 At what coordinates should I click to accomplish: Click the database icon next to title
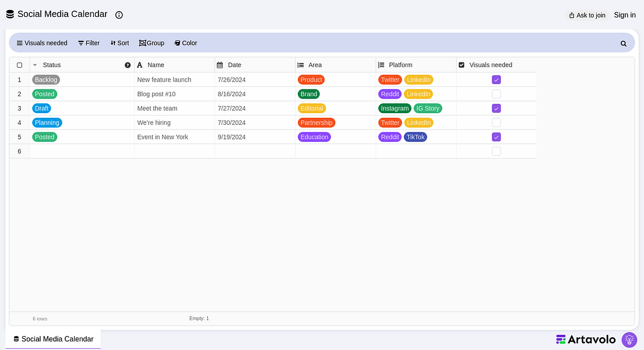coord(10,15)
